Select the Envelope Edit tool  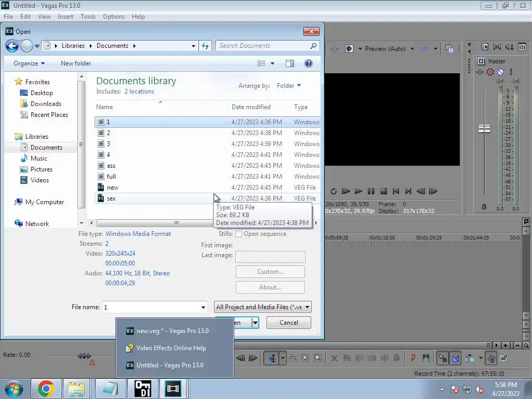(x=293, y=358)
